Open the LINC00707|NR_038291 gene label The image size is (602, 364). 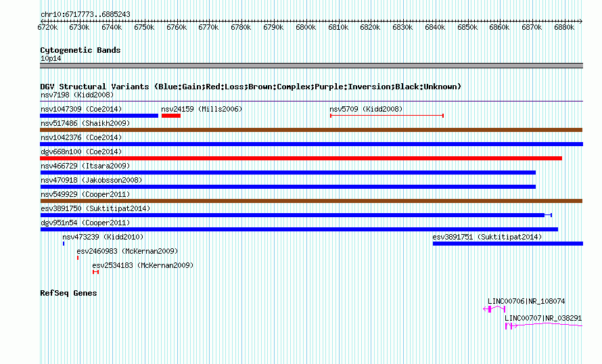[543, 318]
